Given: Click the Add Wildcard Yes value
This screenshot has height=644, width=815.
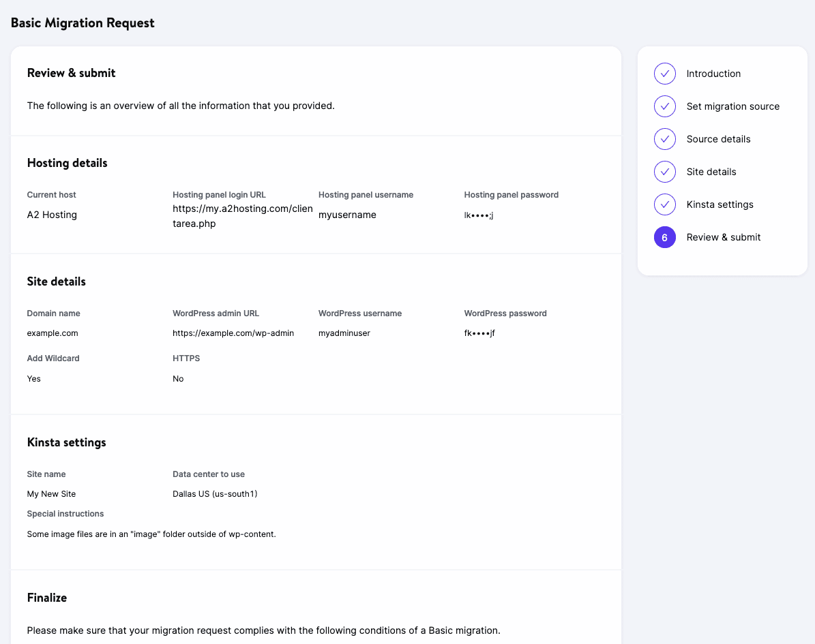Looking at the screenshot, I should coord(33,378).
